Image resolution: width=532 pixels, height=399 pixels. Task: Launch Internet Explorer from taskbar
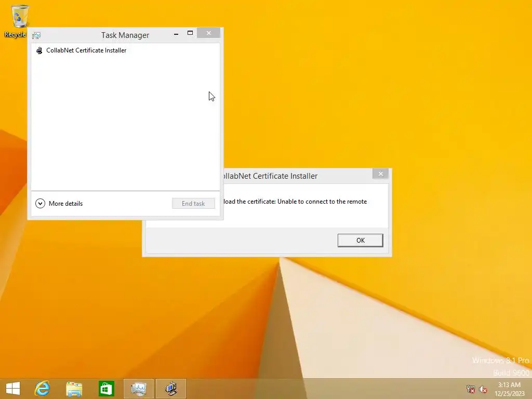click(42, 389)
